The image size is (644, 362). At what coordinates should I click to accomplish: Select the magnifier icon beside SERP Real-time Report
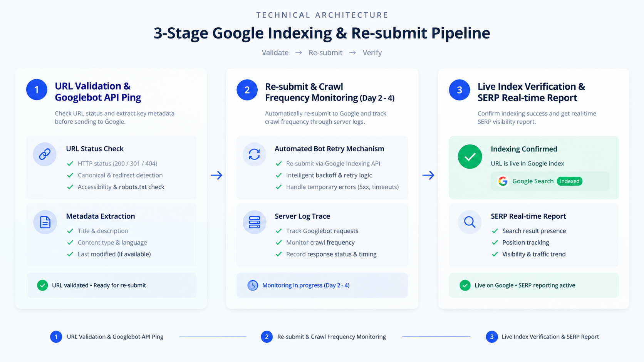pyautogui.click(x=470, y=222)
